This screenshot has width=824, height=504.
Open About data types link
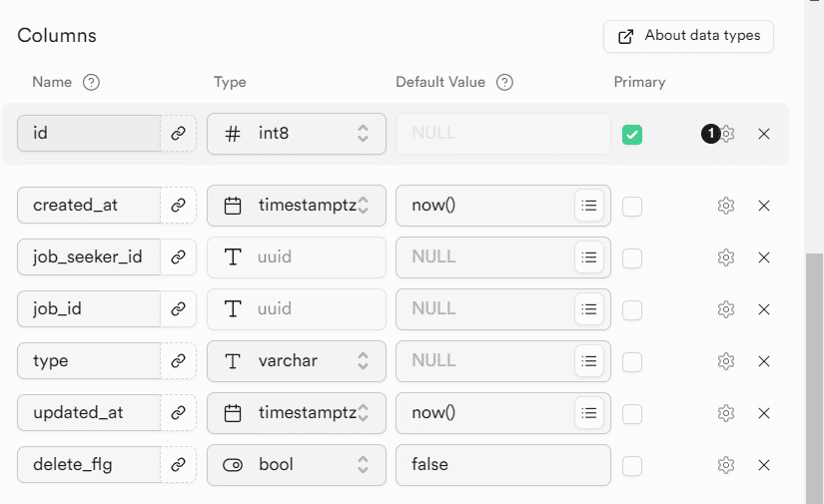[x=689, y=36]
